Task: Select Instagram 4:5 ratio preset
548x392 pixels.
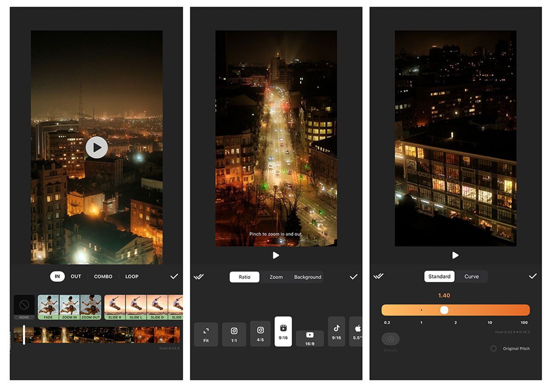Action: coord(260,334)
